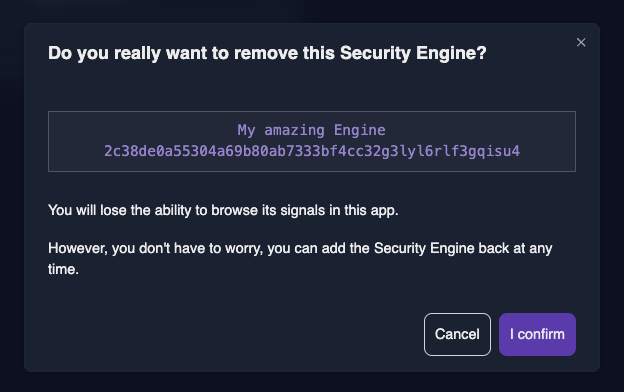This screenshot has height=392, width=624.
Task: Click the word 'remove' in the dialog heading
Action: coord(266,53)
